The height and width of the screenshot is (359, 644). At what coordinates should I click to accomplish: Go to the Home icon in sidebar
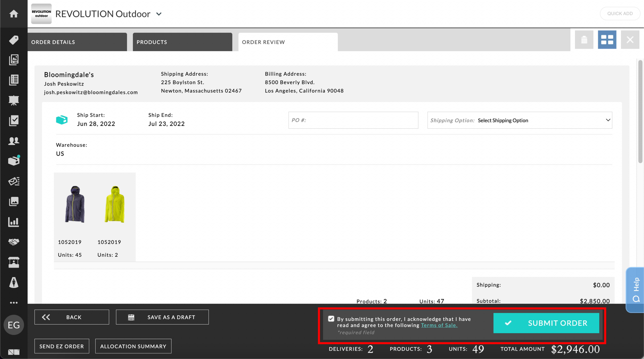click(x=14, y=14)
